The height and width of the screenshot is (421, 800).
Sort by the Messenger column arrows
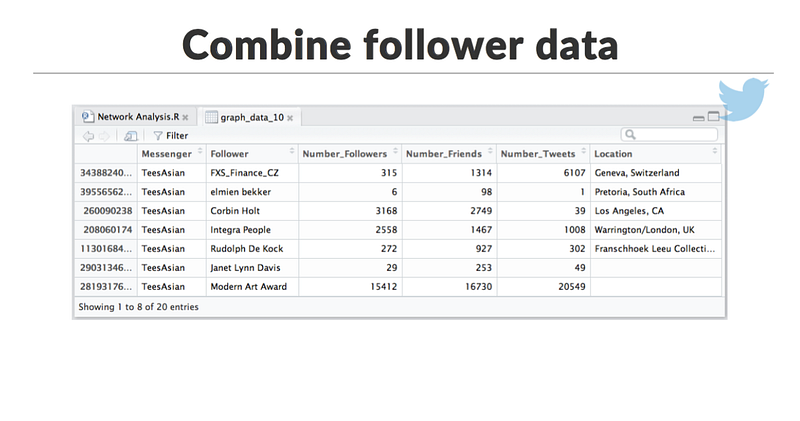tap(200, 151)
